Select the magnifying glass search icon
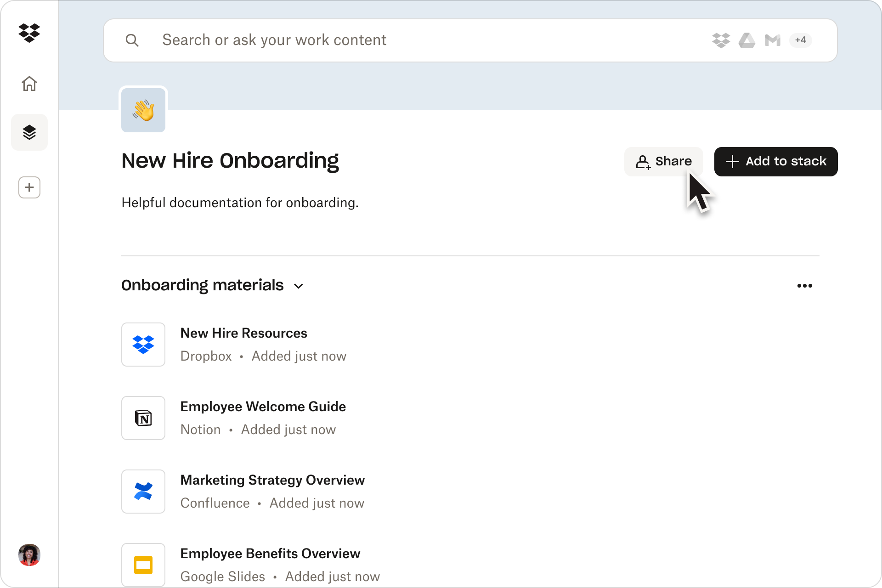Screen dimensions: 882x588 (132, 40)
